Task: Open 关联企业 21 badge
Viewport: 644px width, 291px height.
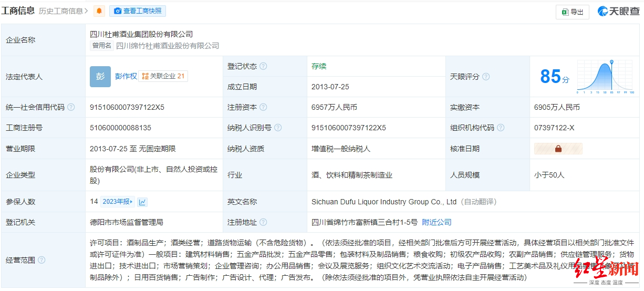Action: (163, 76)
